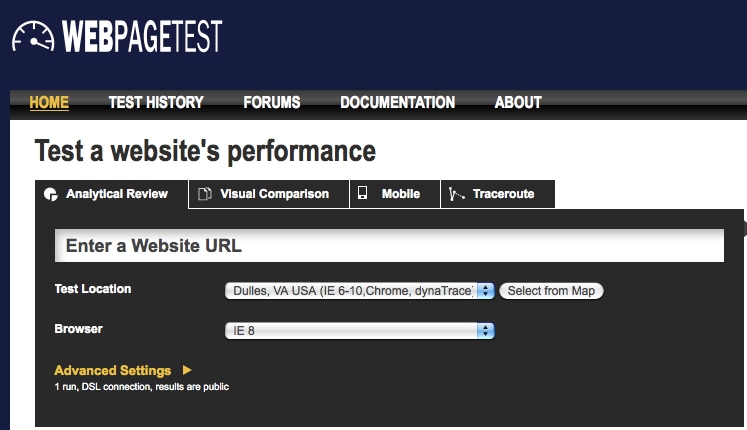Switch to the Traceroute tab
Image resolution: width=747 pixels, height=430 pixels.
tap(498, 194)
